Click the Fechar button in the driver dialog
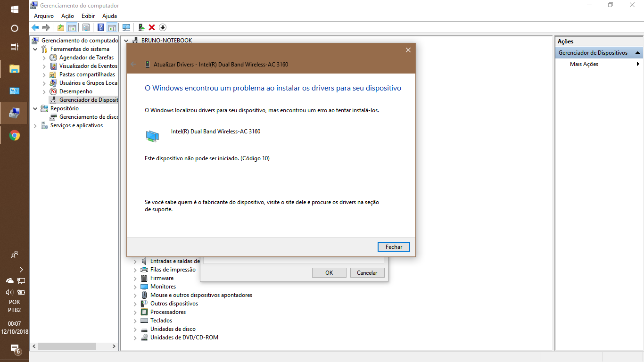The height and width of the screenshot is (362, 644). pyautogui.click(x=394, y=247)
